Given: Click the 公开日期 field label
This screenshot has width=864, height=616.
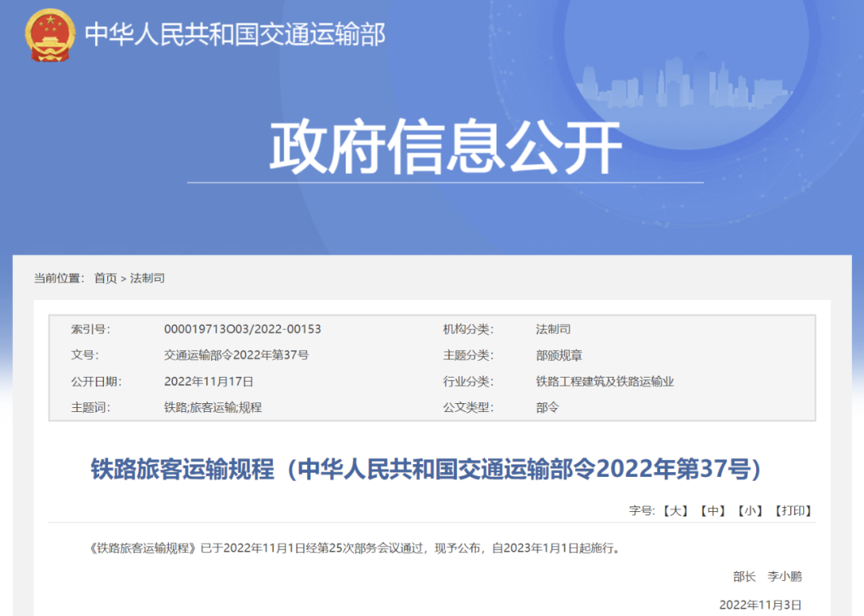Looking at the screenshot, I should pyautogui.click(x=97, y=382).
